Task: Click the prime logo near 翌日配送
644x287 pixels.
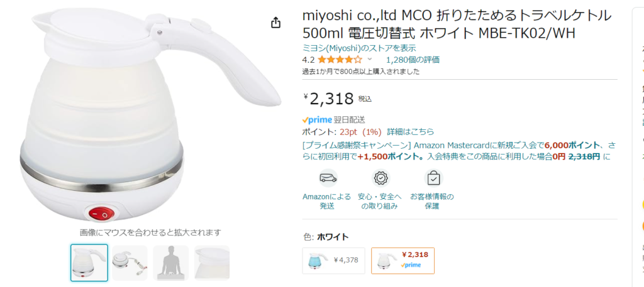Action: 317,120
